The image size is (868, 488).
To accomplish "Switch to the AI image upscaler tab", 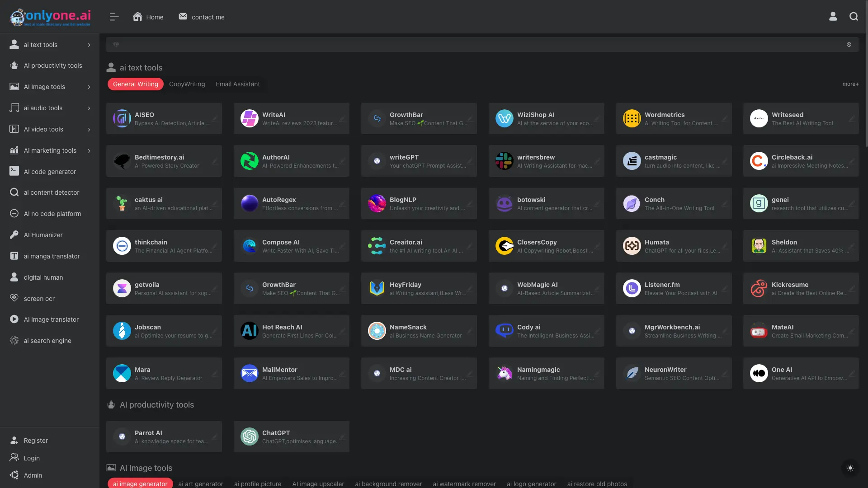I will click(x=318, y=483).
